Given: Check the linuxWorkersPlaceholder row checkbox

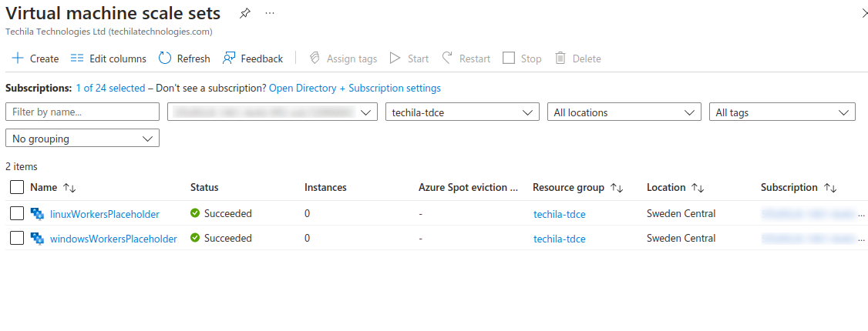Looking at the screenshot, I should (x=17, y=214).
